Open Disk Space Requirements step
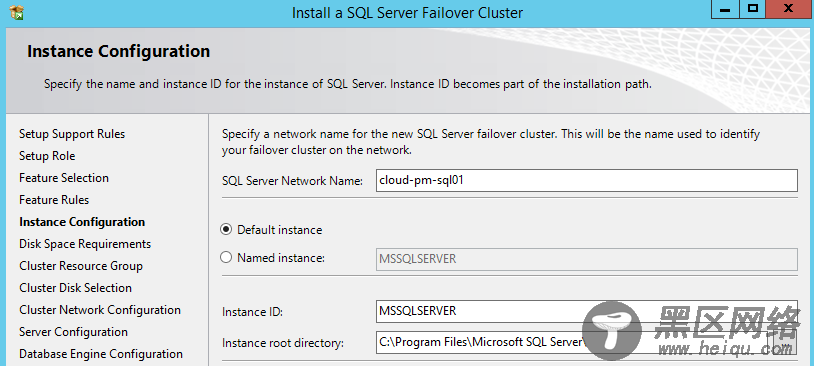This screenshot has width=814, height=366. [x=85, y=244]
